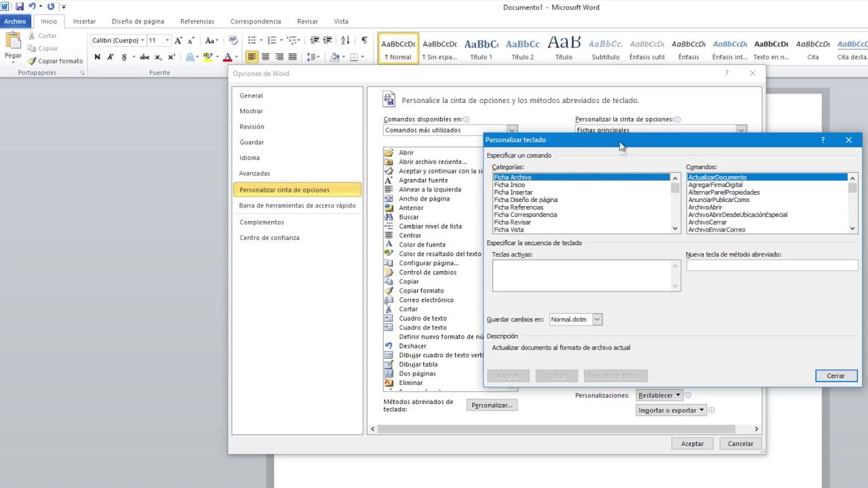This screenshot has height=488, width=868.
Task: Click the Save icon in quick access toolbar
Action: tap(20, 6)
